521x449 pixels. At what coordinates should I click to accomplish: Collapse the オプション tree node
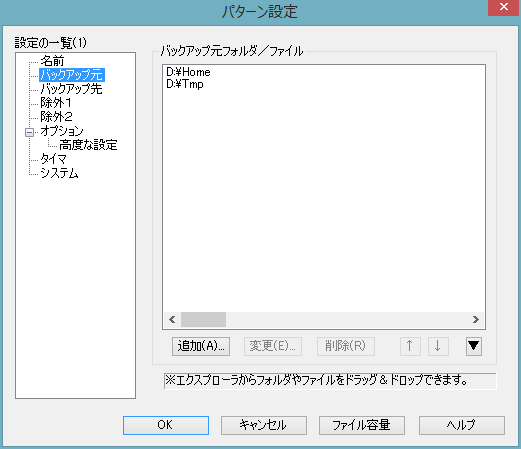coord(29,132)
